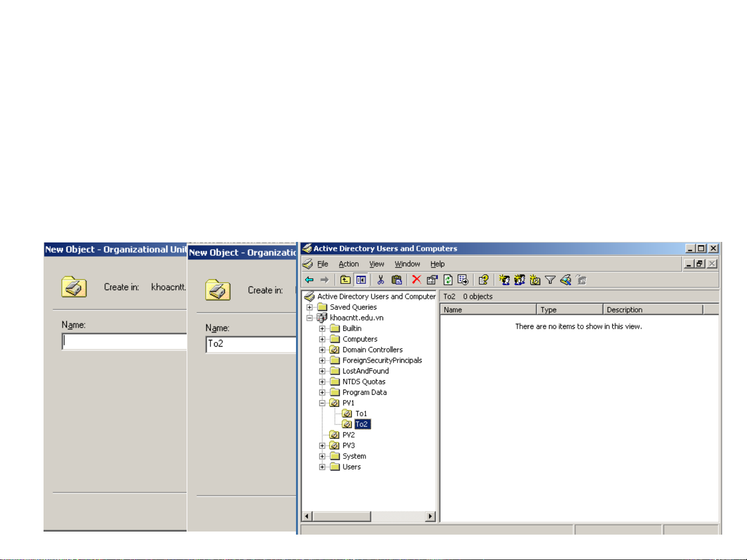
Task: Expand the Users container
Action: coord(322,467)
